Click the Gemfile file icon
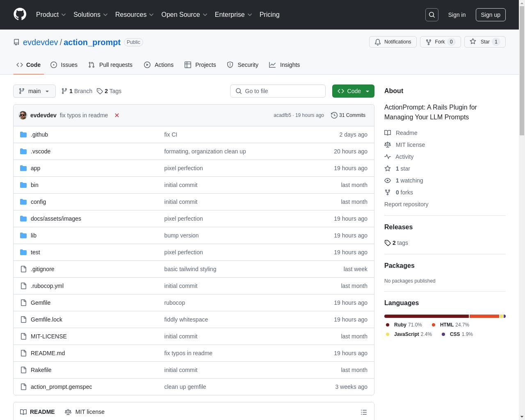Screen dimensions: 525x420 click(x=23, y=303)
